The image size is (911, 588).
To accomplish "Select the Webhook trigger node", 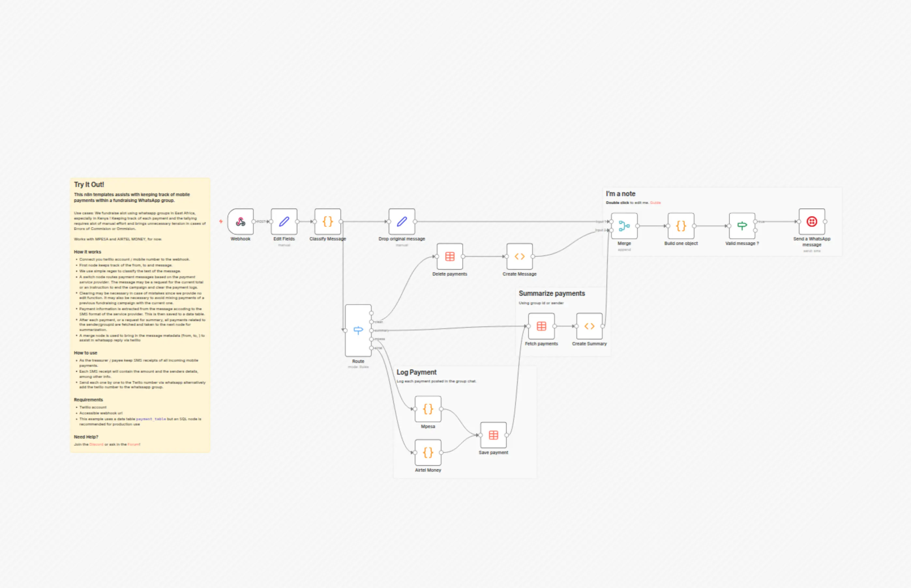I will pyautogui.click(x=240, y=222).
